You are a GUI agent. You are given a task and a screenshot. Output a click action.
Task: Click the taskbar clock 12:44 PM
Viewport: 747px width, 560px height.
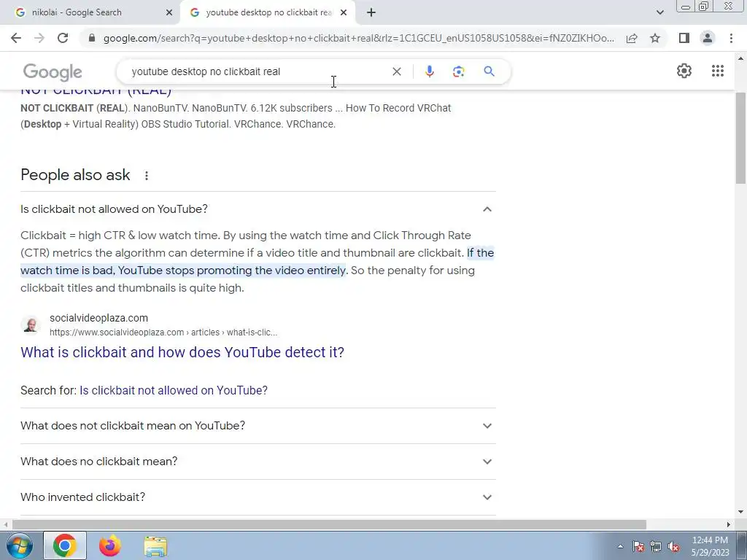tap(710, 546)
